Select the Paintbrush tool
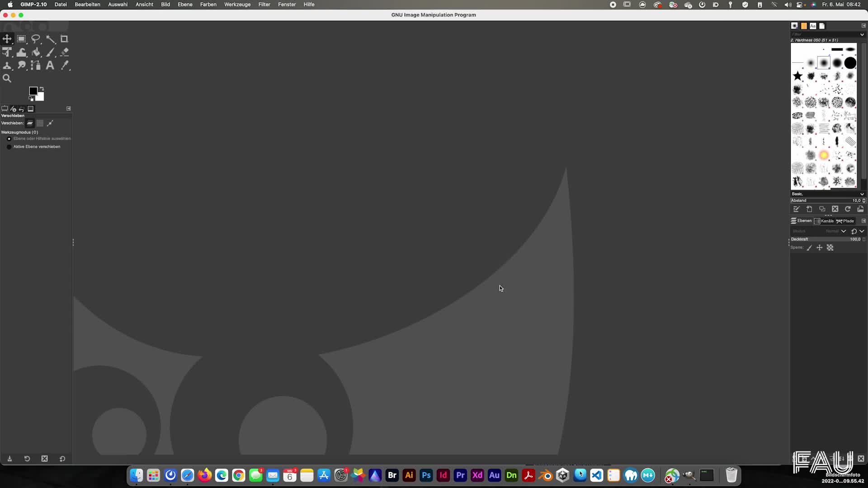The image size is (868, 488). [x=51, y=52]
